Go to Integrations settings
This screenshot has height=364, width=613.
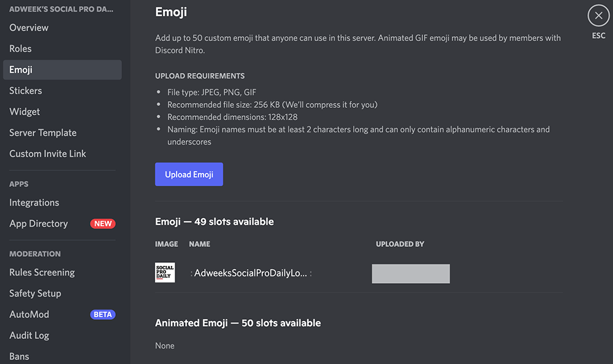pos(34,202)
